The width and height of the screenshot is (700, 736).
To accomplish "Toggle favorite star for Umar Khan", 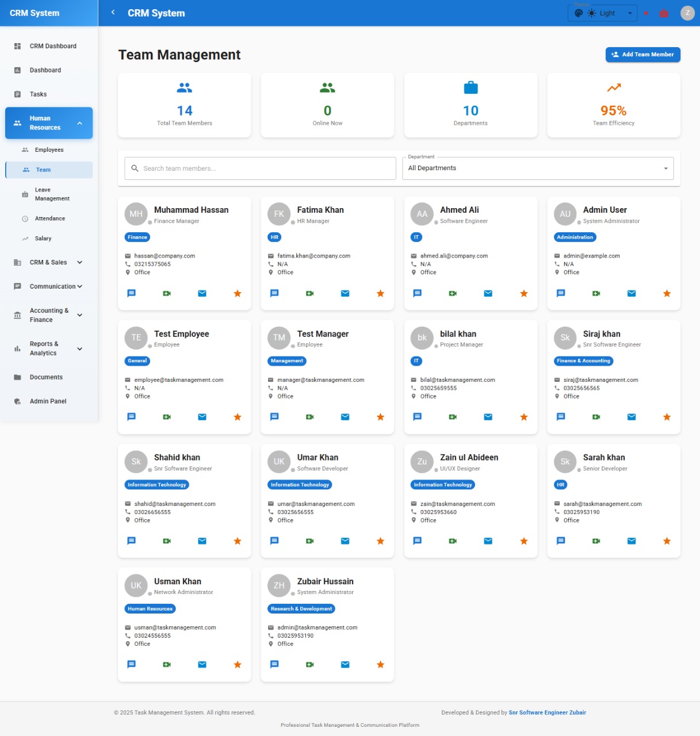I will [380, 540].
